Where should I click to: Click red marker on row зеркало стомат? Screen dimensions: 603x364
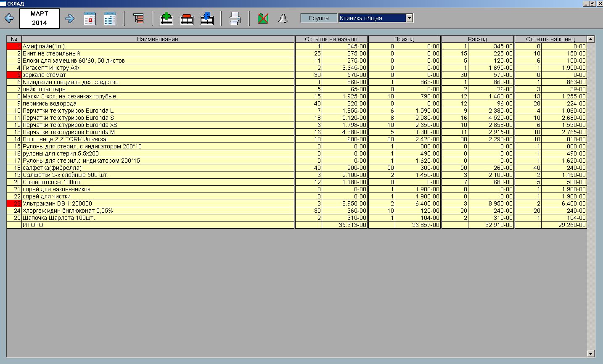point(14,75)
